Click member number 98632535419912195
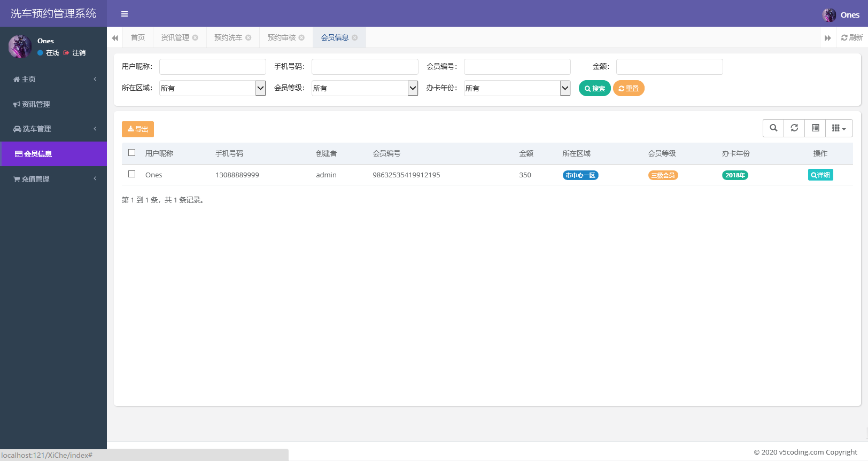Viewport: 868px width, 461px height. click(406, 175)
